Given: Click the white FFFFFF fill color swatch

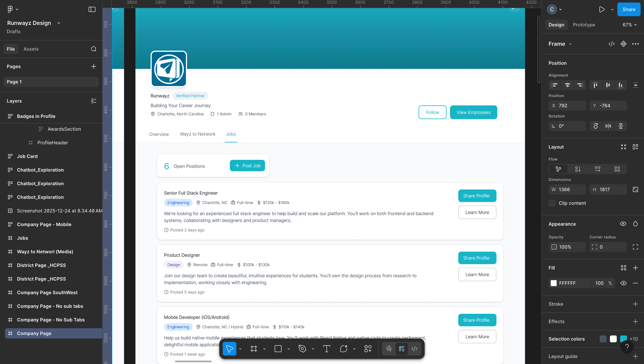Looking at the screenshot, I should pos(553,283).
